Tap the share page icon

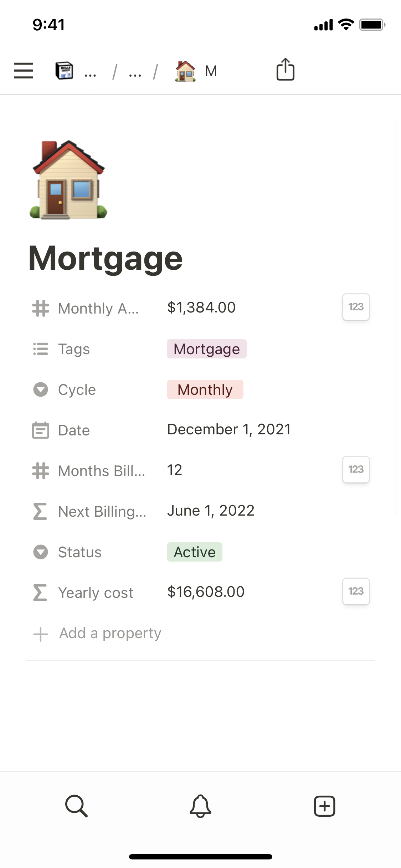coord(285,69)
